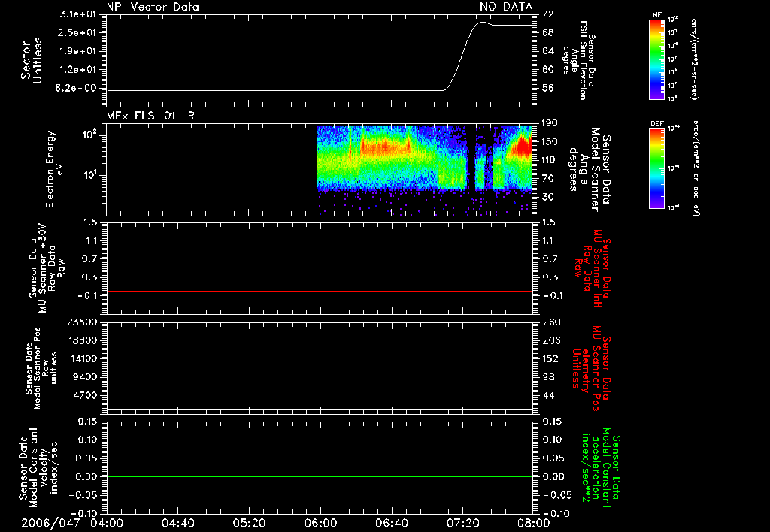This screenshot has width=770, height=532.
Task: Click the '3.1e+01' sector axis value
Action: (x=78, y=14)
